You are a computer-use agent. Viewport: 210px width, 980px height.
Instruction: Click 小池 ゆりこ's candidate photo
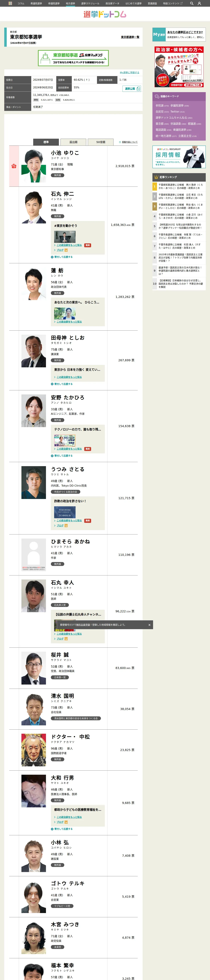point(34,166)
